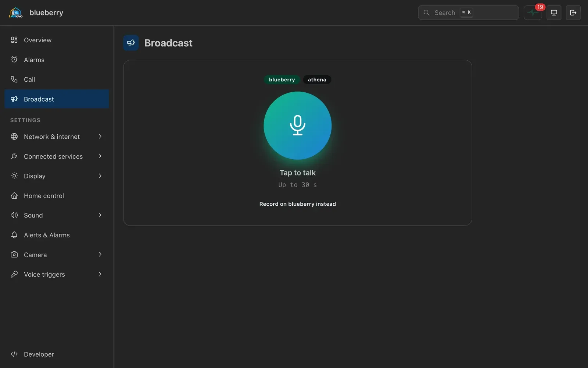Expand the Voice triggers chevron
This screenshot has width=588, height=368.
tap(100, 274)
